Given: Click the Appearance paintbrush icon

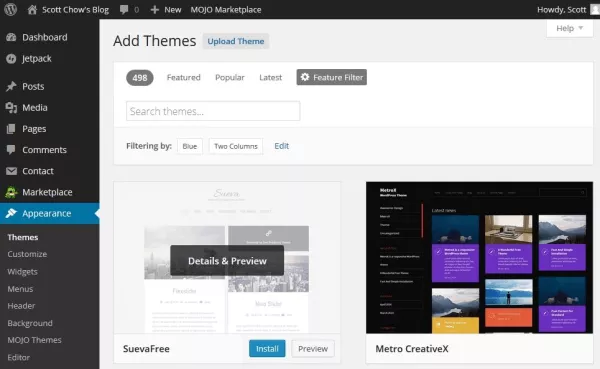Looking at the screenshot, I should [11, 213].
